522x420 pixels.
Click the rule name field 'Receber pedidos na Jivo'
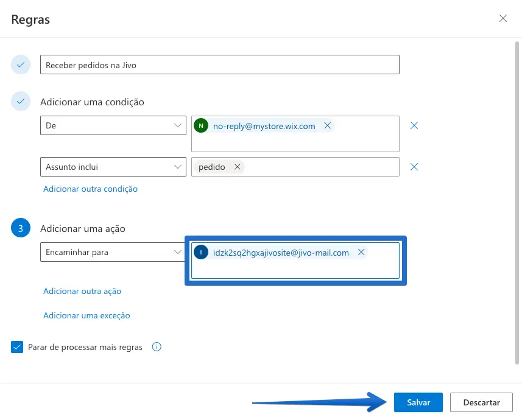click(219, 65)
